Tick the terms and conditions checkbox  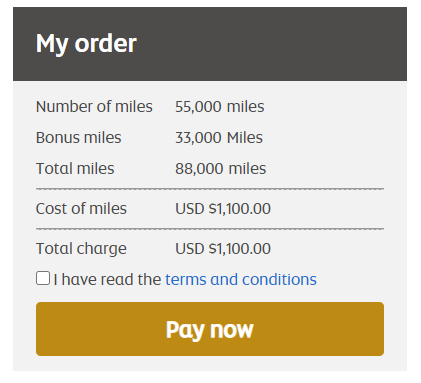tap(43, 278)
